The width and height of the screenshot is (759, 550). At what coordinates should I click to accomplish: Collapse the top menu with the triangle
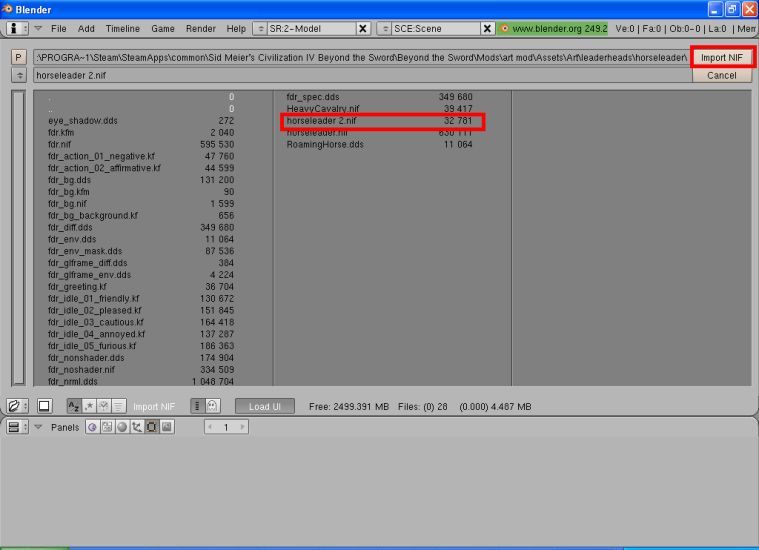[x=38, y=29]
